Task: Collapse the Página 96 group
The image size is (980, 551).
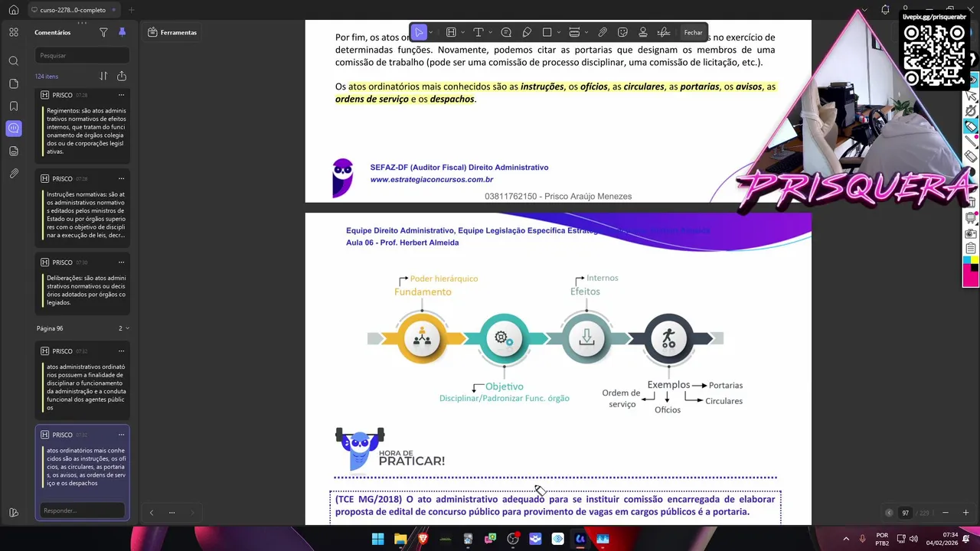Action: [127, 328]
